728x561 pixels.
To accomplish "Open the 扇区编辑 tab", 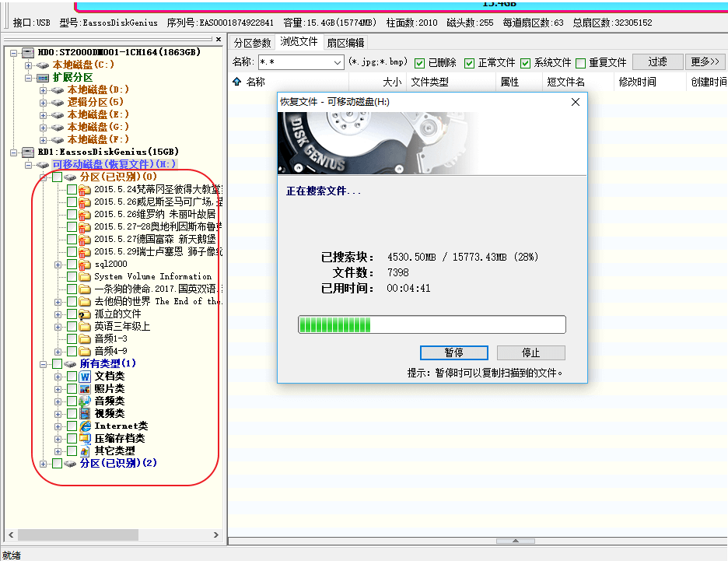I will click(x=345, y=43).
